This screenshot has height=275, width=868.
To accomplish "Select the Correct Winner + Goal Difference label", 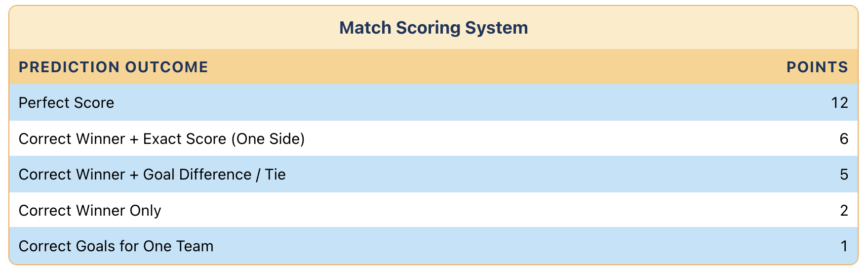I will tap(152, 175).
